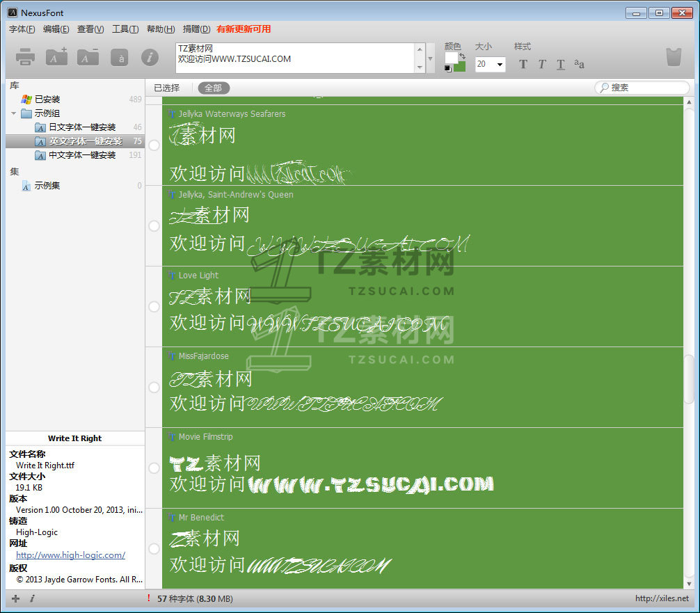Viewport: 700px width, 613px height.
Task: Click the 有新更新可用 update notice
Action: (x=244, y=29)
